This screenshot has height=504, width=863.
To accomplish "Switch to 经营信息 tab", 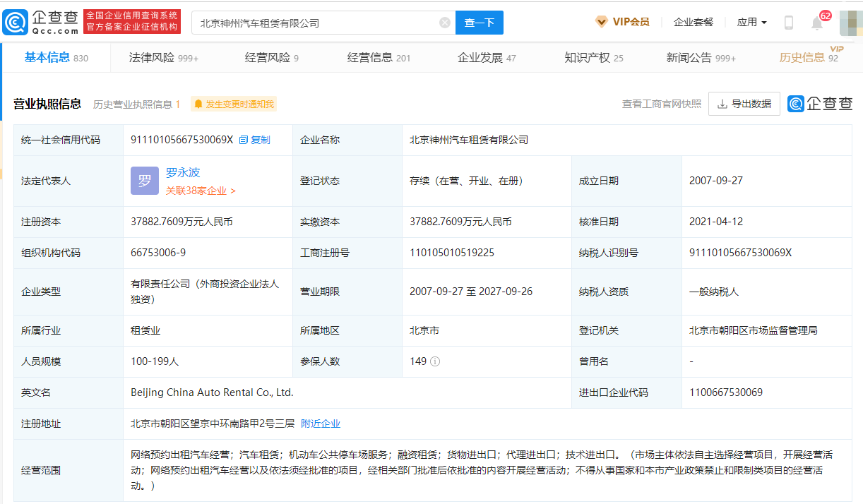I will (379, 58).
